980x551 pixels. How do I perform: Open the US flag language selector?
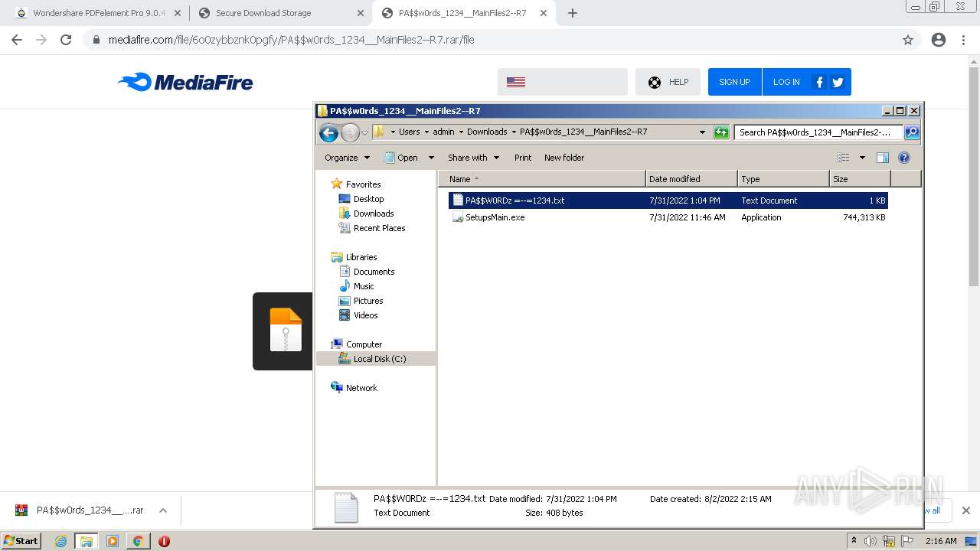tap(562, 82)
